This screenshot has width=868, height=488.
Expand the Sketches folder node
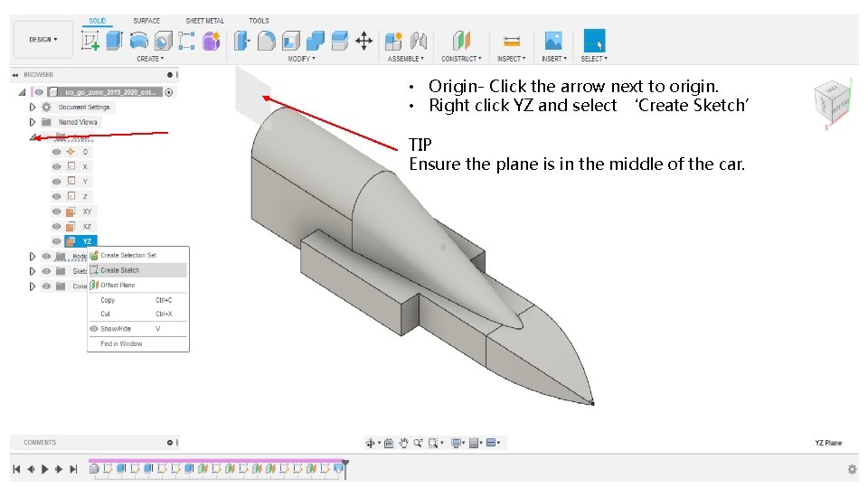33,271
